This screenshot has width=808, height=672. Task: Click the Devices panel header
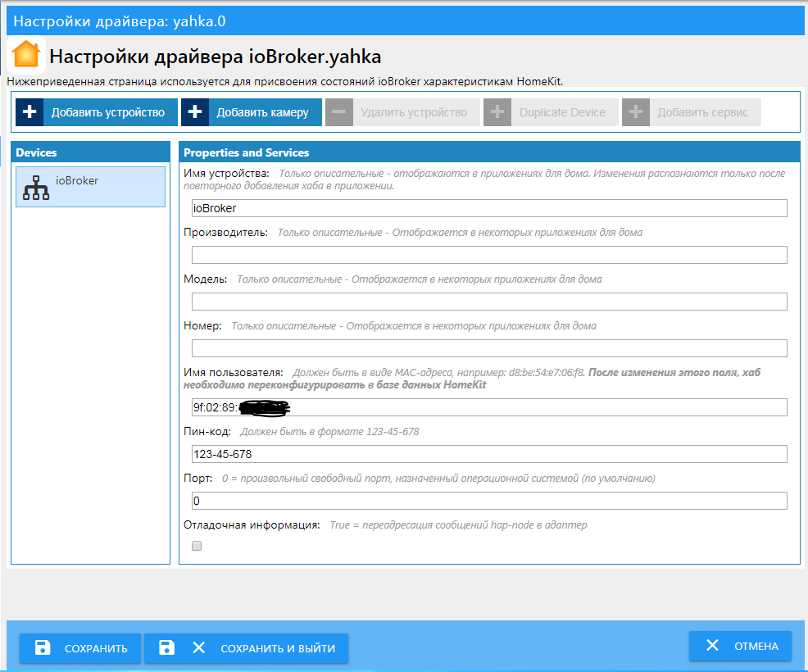coord(91,152)
